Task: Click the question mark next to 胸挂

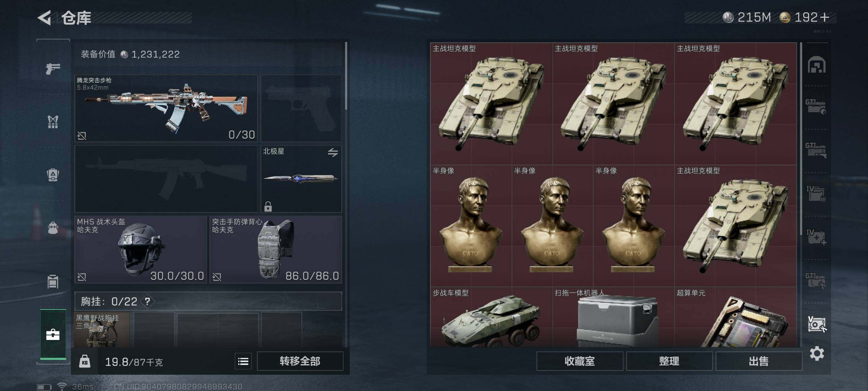Action: point(147,301)
